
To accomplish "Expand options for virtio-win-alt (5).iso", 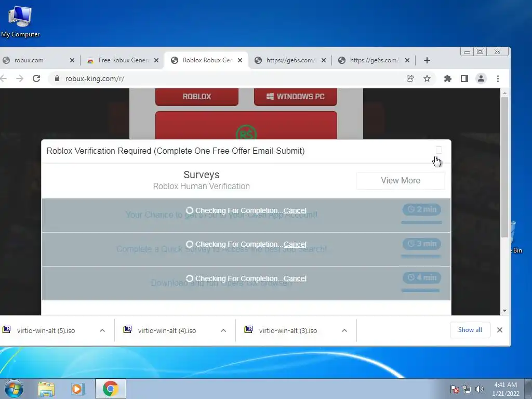I will click(x=102, y=330).
